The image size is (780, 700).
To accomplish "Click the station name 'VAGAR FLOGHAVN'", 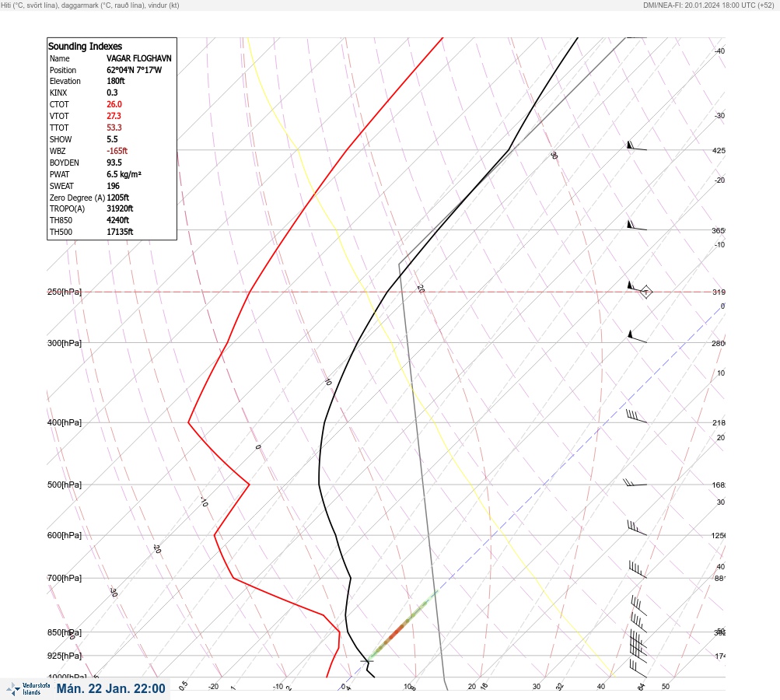I will pos(138,58).
